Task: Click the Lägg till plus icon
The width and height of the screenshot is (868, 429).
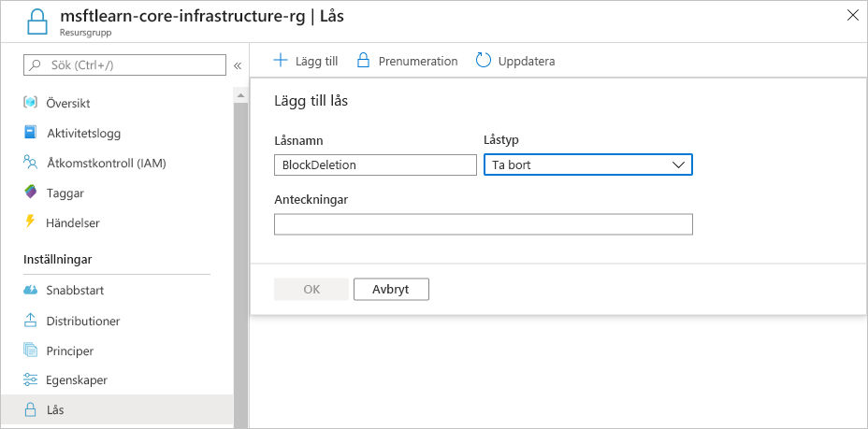Action: pyautogui.click(x=282, y=61)
